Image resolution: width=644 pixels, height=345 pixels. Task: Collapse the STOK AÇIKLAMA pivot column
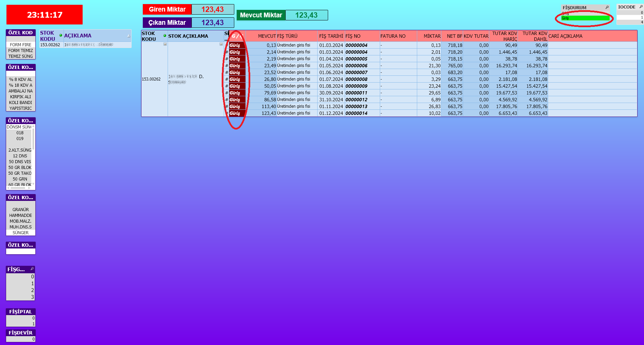tap(221, 44)
